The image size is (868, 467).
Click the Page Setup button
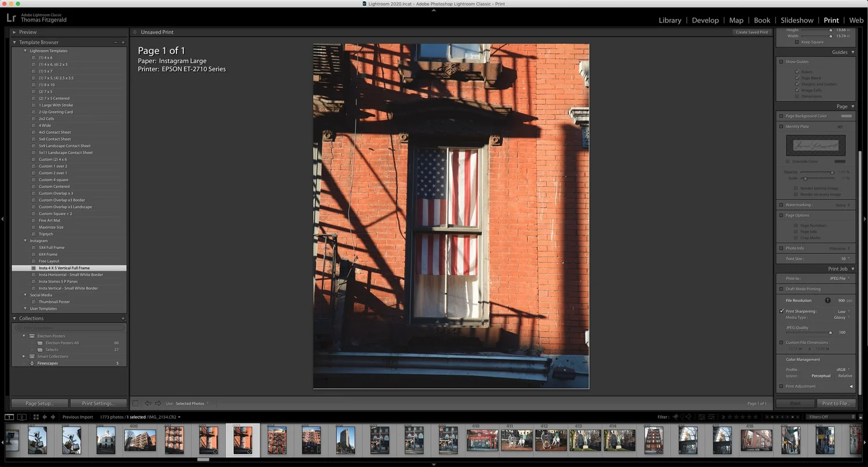point(39,403)
